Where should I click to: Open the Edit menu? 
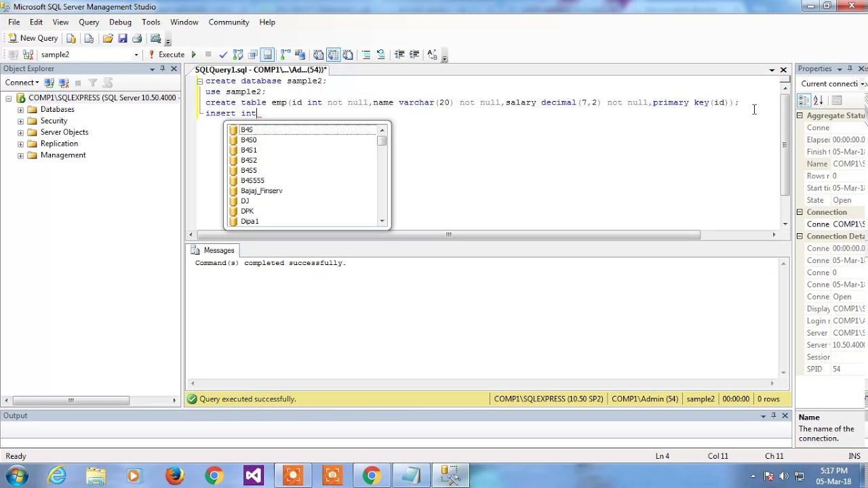(x=36, y=22)
